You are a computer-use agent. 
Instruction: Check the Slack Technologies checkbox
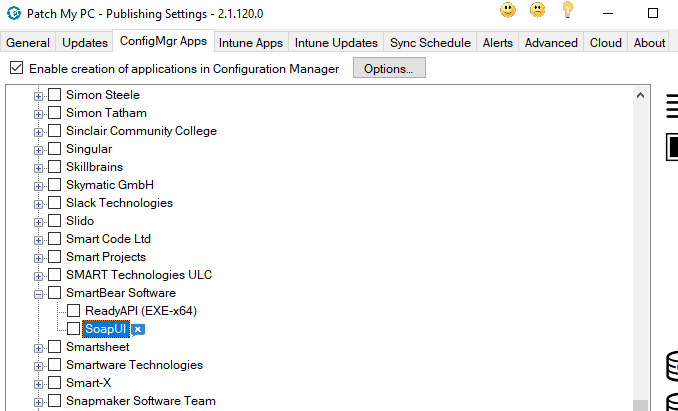pyautogui.click(x=54, y=203)
